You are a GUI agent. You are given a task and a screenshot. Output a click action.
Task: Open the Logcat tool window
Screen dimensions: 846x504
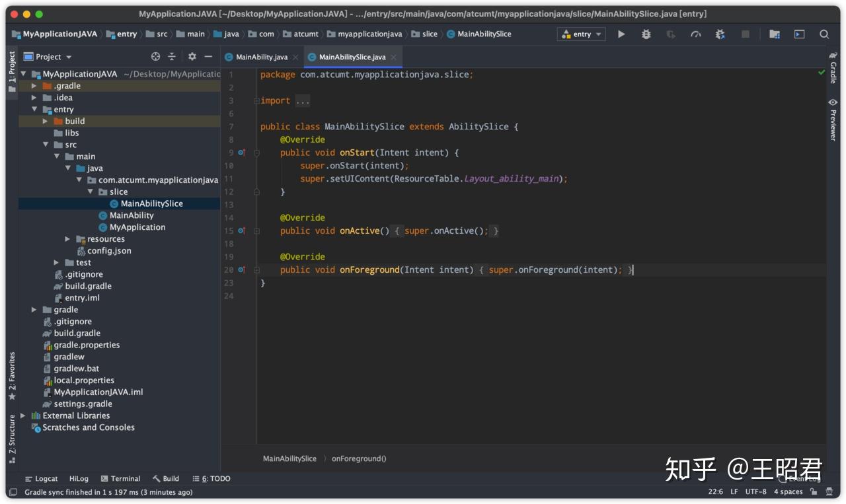pyautogui.click(x=41, y=479)
